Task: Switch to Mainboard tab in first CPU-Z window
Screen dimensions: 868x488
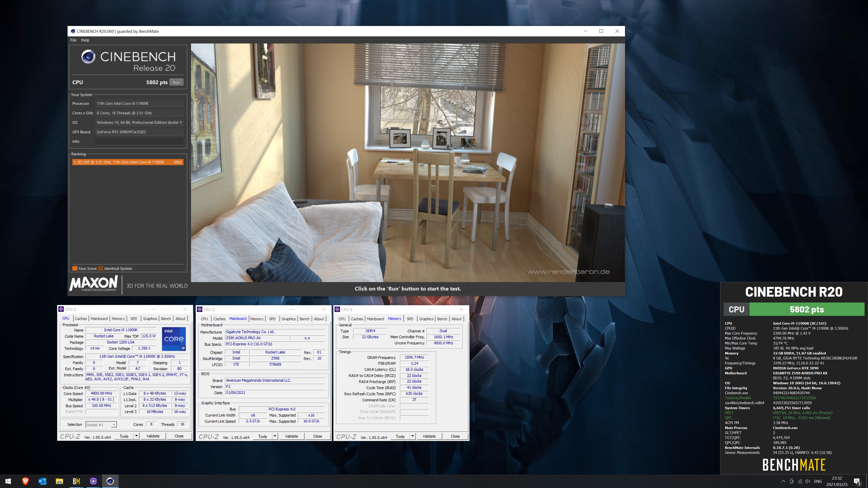Action: [99, 319]
